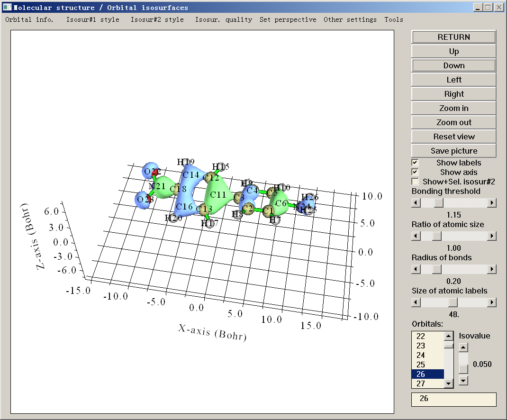Click the Ratio of atomic size slider thumb
507x420 pixels.
point(436,236)
